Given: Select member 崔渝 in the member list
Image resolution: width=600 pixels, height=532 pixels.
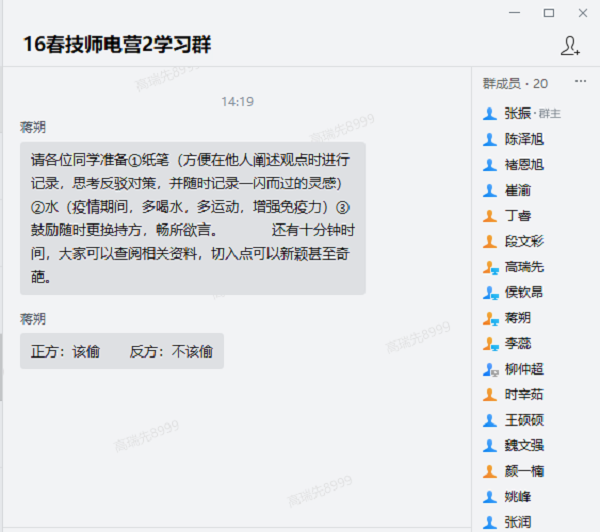Looking at the screenshot, I should (x=518, y=190).
